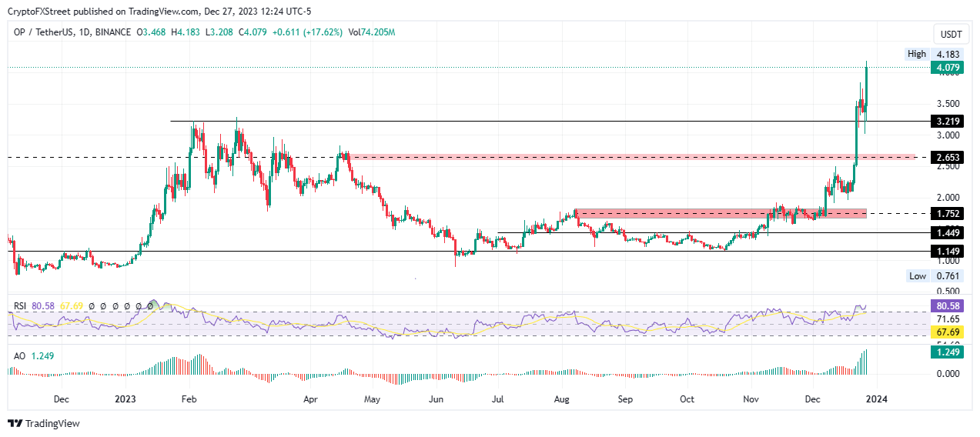Click the OP / TetherUS symbol title
This screenshot has height=437, width=980.
click(46, 32)
